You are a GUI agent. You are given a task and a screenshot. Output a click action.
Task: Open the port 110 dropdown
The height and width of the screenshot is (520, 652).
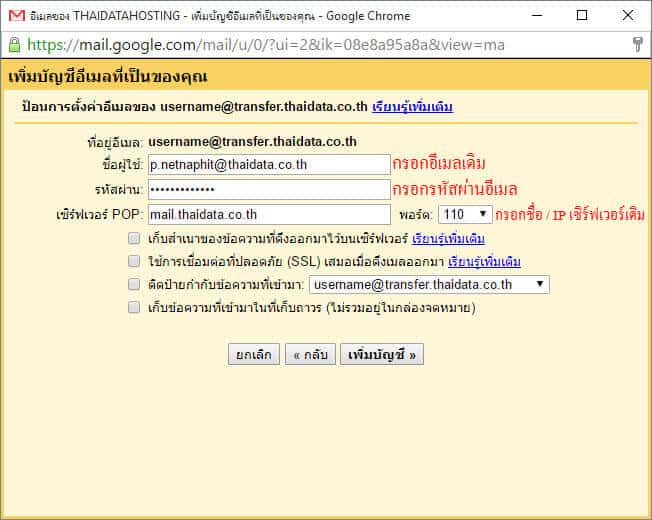465,214
